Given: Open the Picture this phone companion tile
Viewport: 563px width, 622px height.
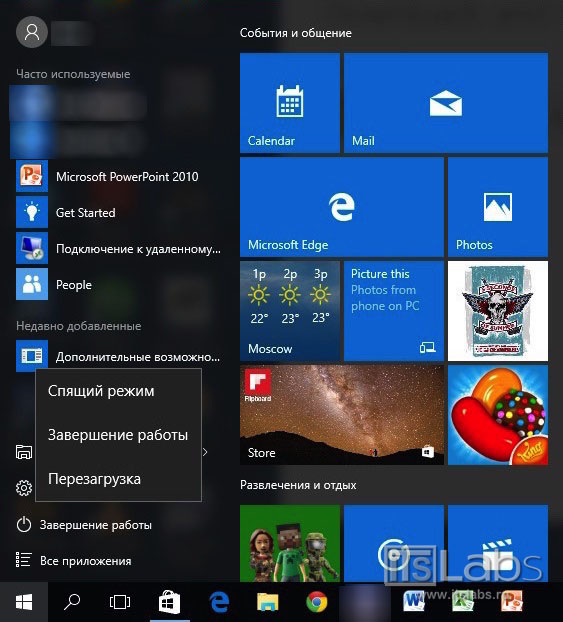Looking at the screenshot, I should [394, 311].
